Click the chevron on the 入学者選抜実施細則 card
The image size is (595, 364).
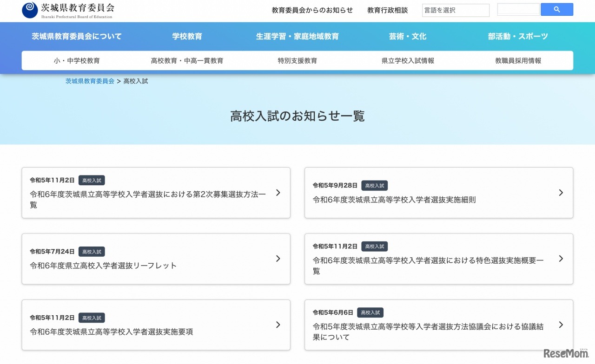tap(561, 193)
